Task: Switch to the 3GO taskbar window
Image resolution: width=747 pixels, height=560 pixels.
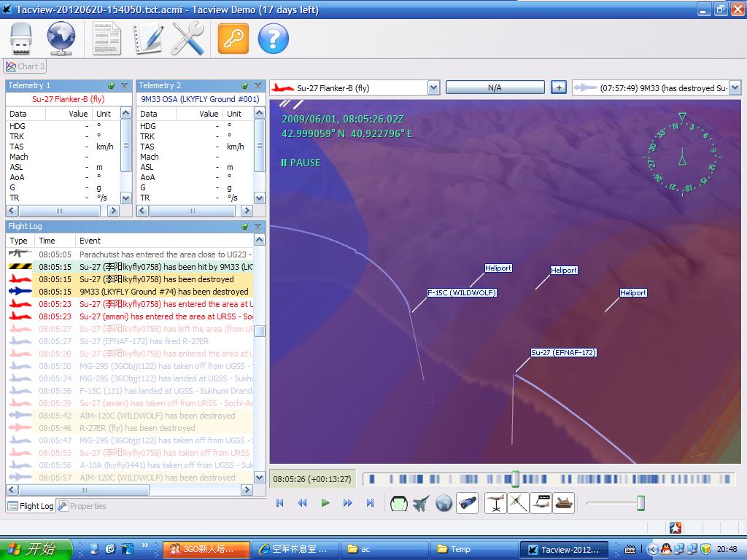Action: tap(206, 549)
